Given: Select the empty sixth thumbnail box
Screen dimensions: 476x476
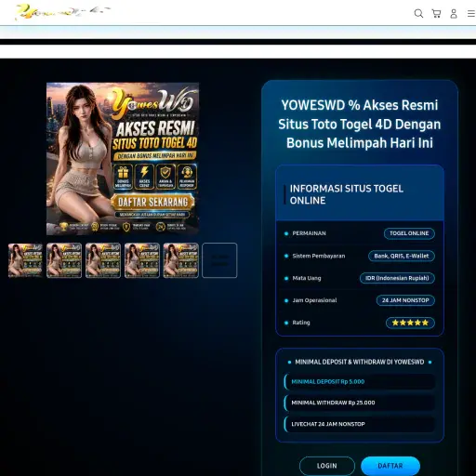Looking at the screenshot, I should click(219, 260).
